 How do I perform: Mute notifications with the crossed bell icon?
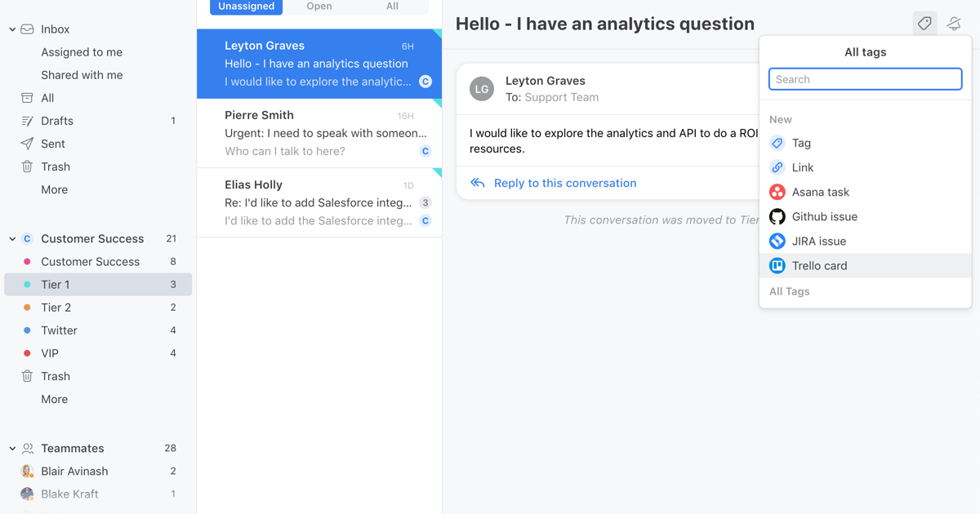click(x=953, y=24)
